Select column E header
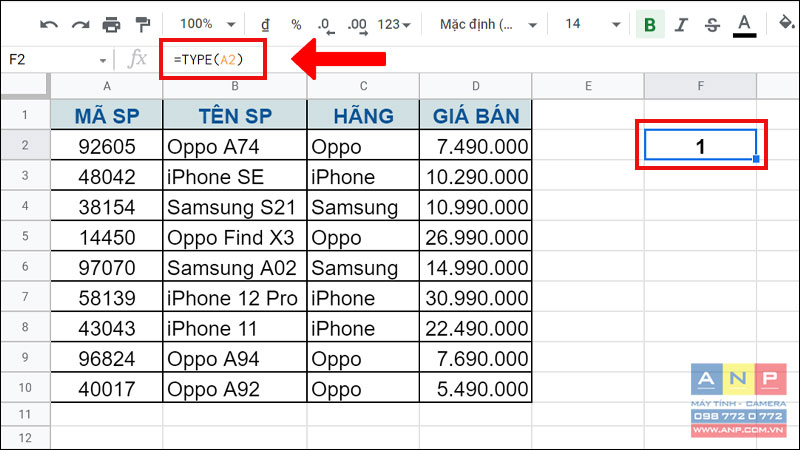800x450 pixels. (x=588, y=86)
